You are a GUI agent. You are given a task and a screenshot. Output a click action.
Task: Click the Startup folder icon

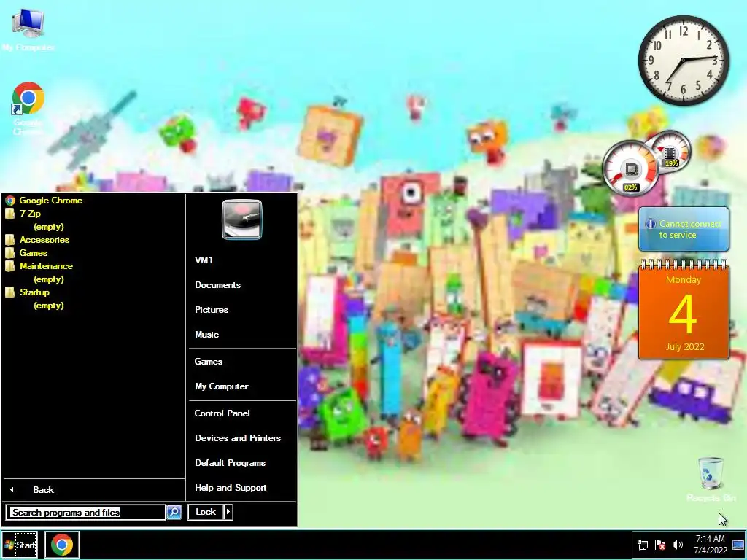10,292
